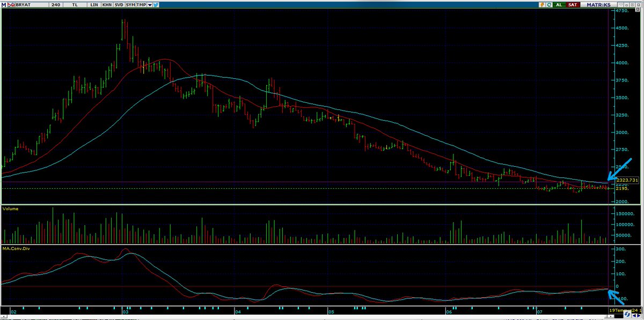Click the SVD toolbar button
Image resolution: width=644 pixels, height=320 pixels.
point(119,5)
